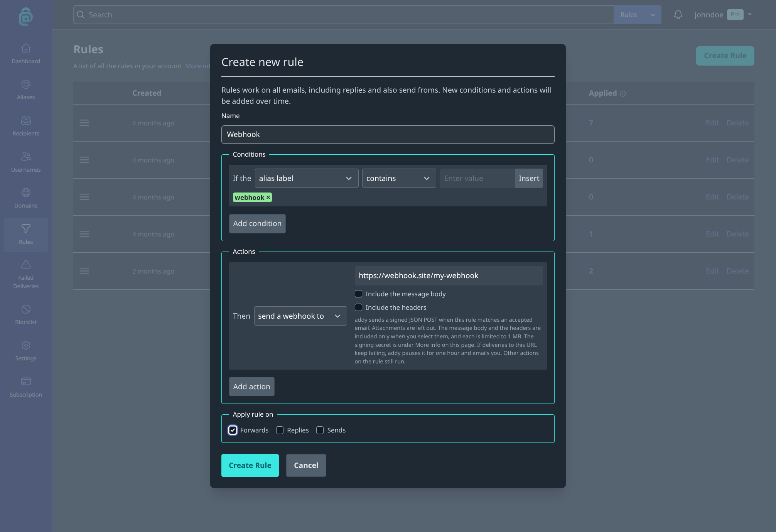Open Domains in the sidebar
The image size is (776, 532).
coord(26,198)
